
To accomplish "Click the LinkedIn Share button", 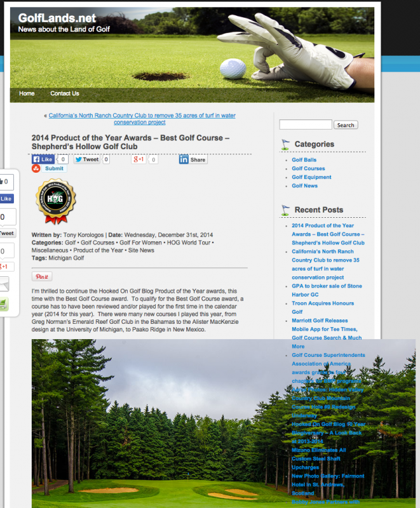I will point(193,159).
